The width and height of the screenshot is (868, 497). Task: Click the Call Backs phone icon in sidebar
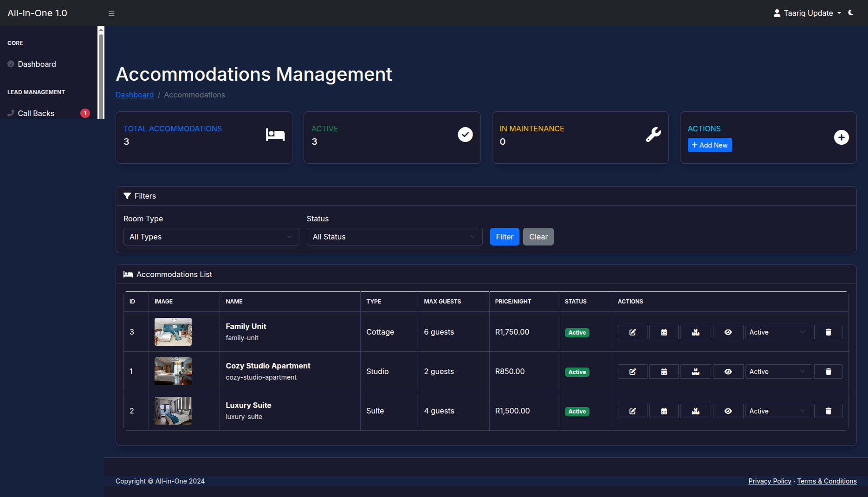(11, 113)
